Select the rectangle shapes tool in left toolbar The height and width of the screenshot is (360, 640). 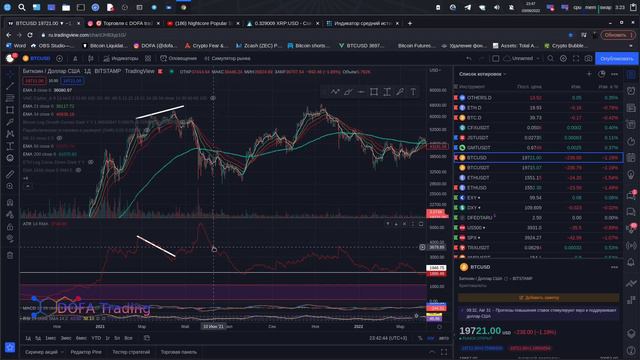point(10,110)
